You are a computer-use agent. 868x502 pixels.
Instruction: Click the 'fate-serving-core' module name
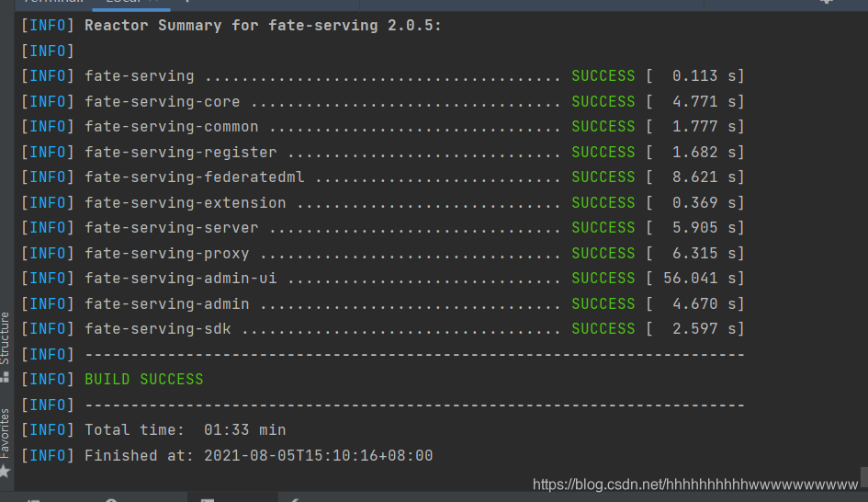(x=163, y=102)
